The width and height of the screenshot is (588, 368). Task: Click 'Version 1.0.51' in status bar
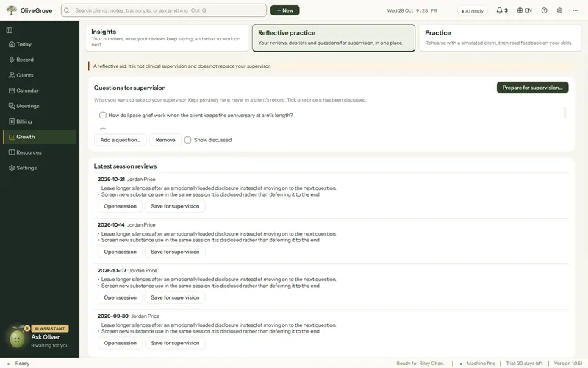tap(568, 364)
